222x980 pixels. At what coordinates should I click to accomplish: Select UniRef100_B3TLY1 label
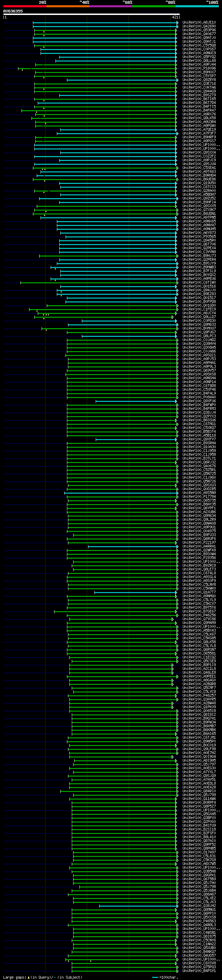(x=199, y=459)
